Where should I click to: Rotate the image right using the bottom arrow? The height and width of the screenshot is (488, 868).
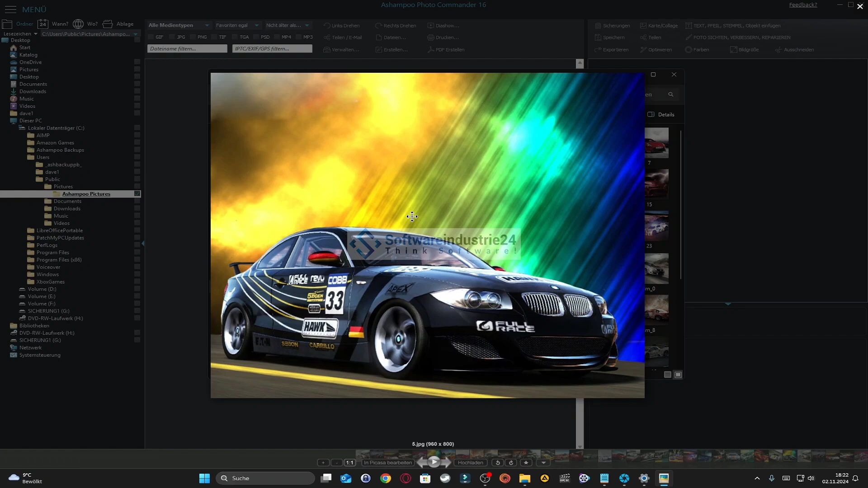511,463
